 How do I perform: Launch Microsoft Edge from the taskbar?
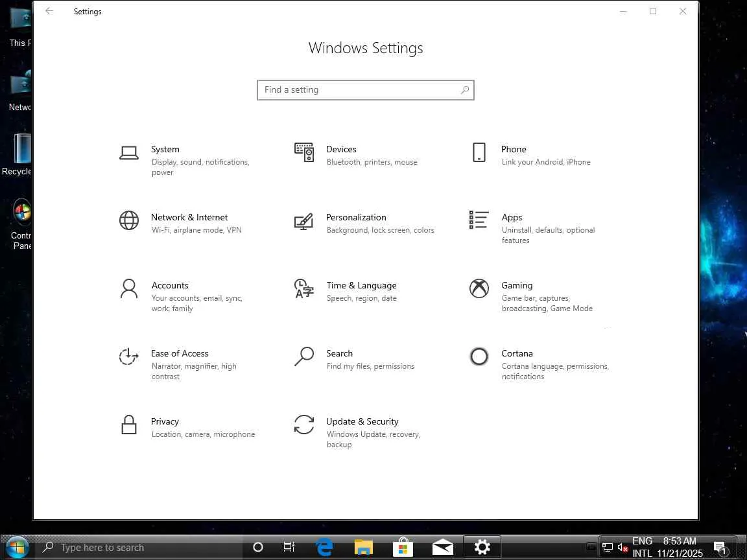pyautogui.click(x=324, y=548)
